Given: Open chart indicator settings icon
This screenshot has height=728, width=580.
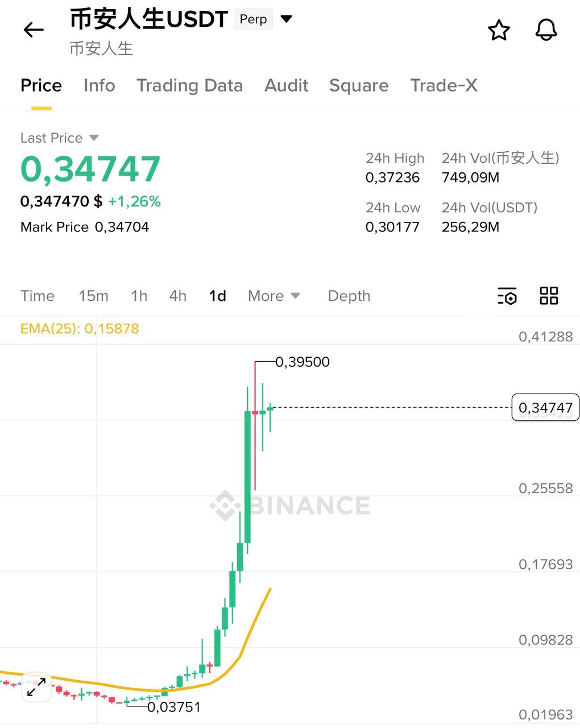Looking at the screenshot, I should 507,296.
